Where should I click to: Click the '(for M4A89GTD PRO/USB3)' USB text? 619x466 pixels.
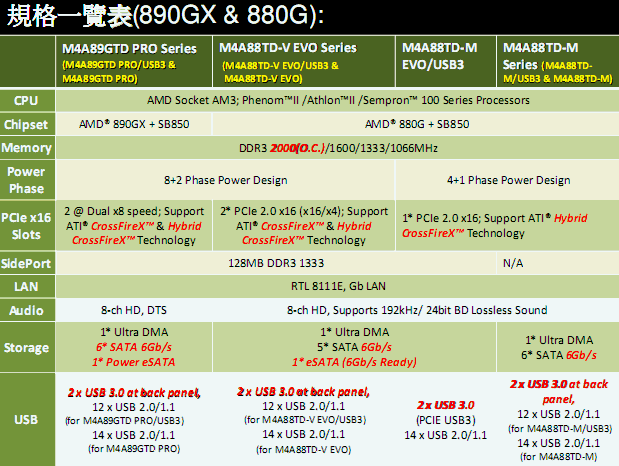(125, 421)
